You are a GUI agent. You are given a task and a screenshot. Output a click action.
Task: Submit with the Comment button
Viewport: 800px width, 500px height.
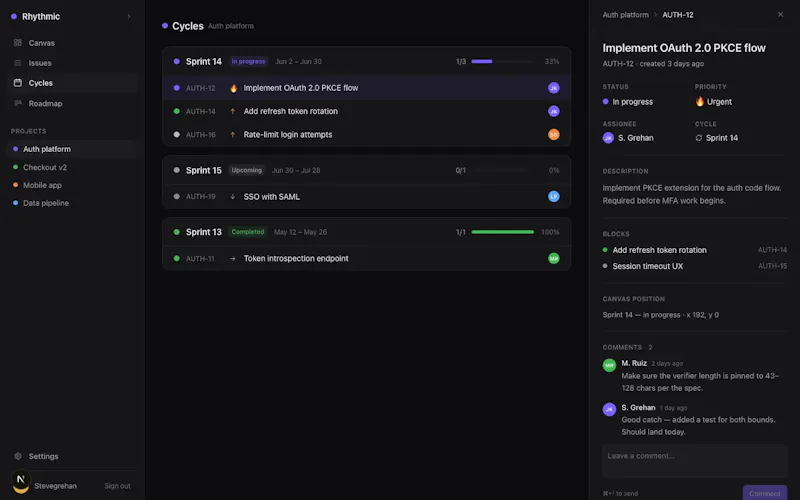tap(764, 493)
